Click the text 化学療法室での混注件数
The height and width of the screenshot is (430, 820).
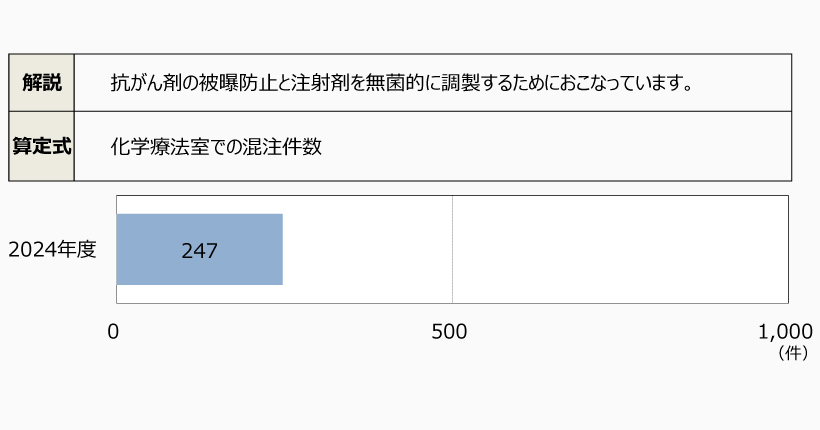point(216,146)
